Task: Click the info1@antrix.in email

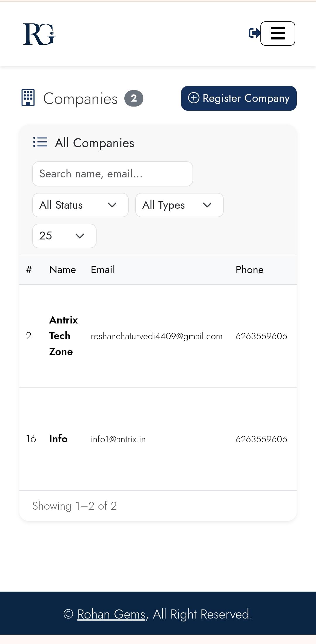Action: [118, 439]
